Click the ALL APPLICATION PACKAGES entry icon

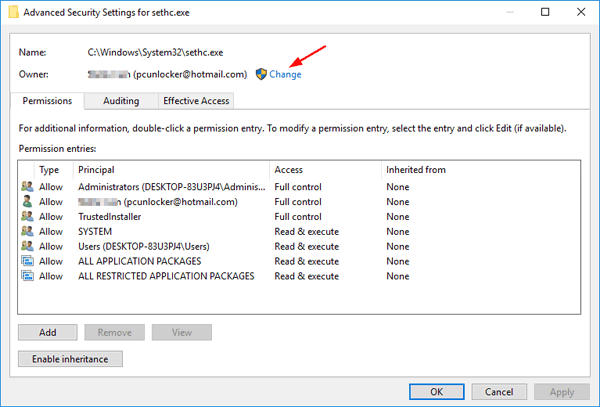(x=25, y=261)
